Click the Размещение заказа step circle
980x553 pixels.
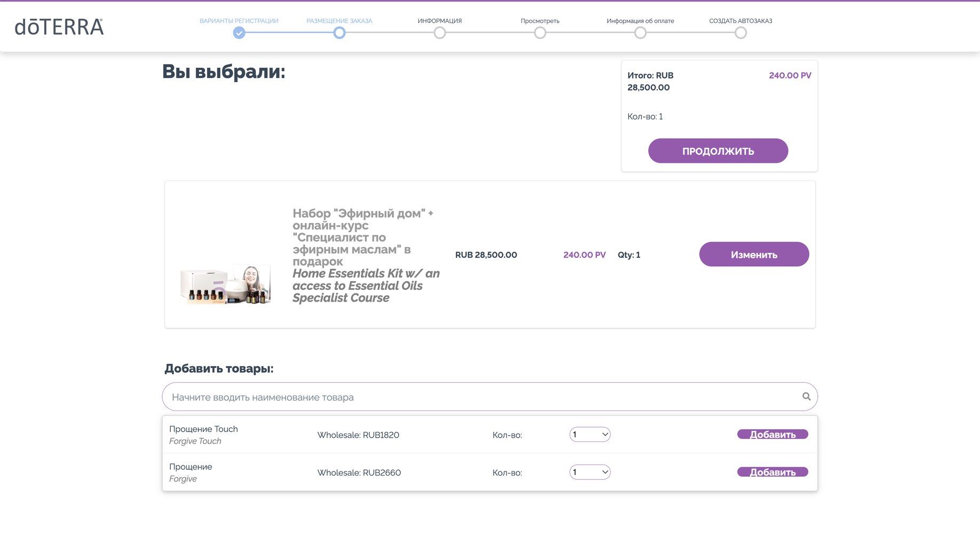point(339,33)
